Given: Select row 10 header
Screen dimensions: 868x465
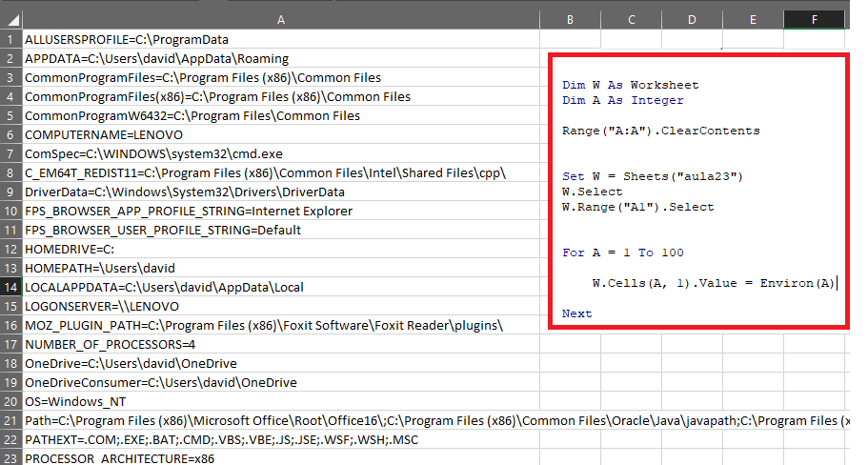Looking at the screenshot, I should [x=11, y=211].
